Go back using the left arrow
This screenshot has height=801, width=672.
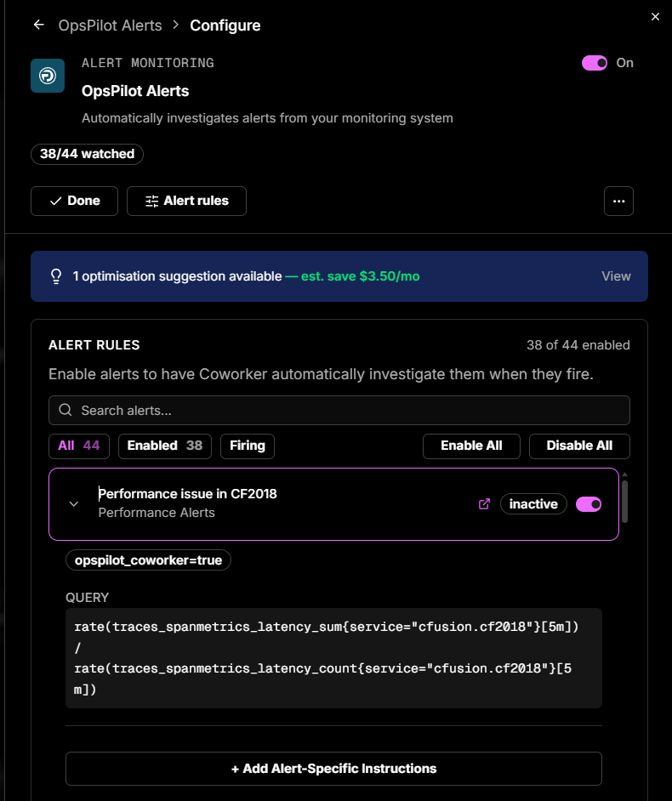coord(39,25)
